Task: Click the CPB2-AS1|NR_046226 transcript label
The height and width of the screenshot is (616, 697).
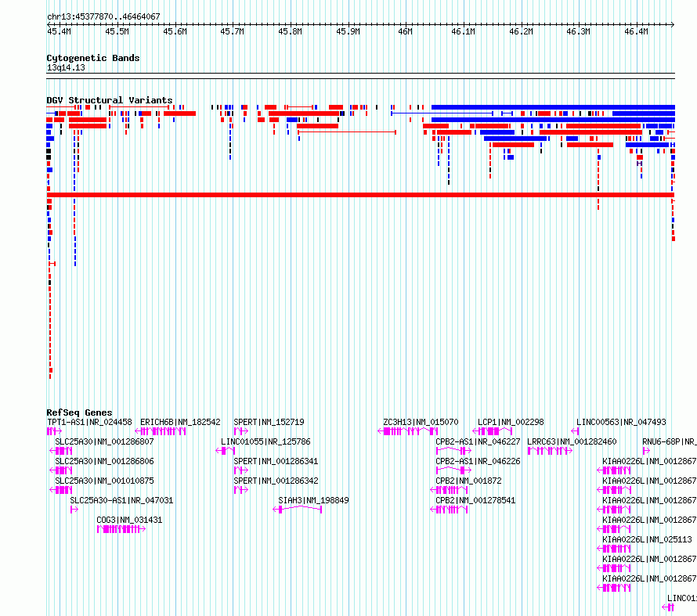Action: coord(478,461)
